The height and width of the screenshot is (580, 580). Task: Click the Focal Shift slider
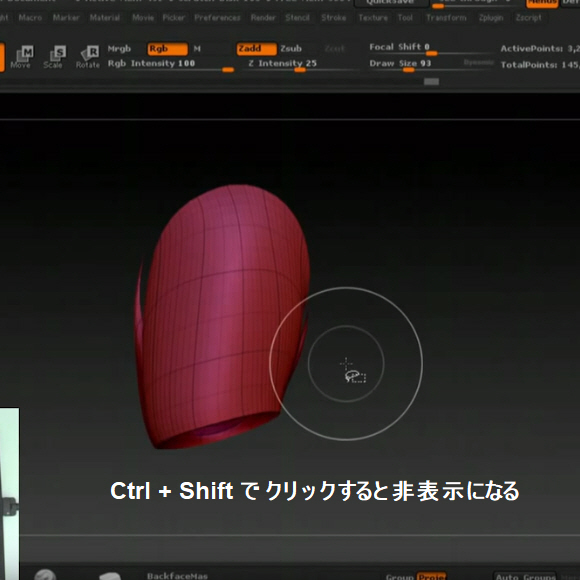431,49
